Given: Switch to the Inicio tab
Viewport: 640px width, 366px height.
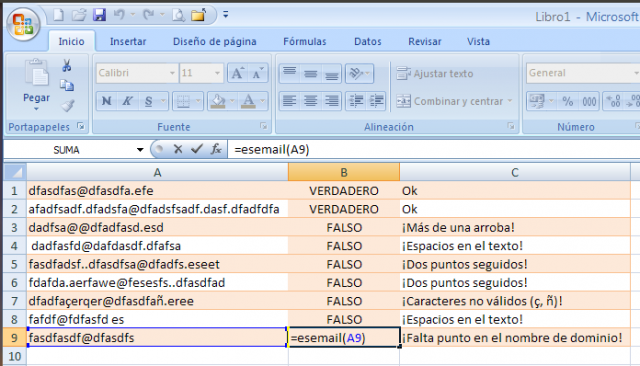Looking at the screenshot, I should pos(71,42).
